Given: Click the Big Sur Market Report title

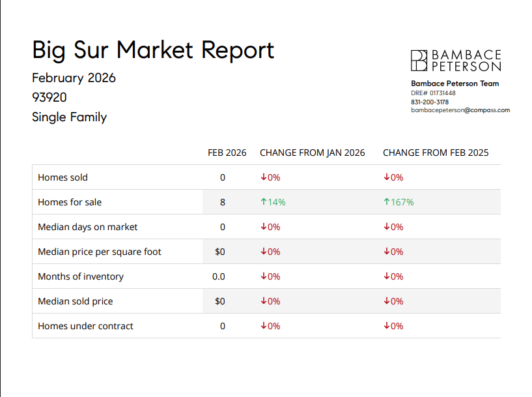Looking at the screenshot, I should coord(153,50).
